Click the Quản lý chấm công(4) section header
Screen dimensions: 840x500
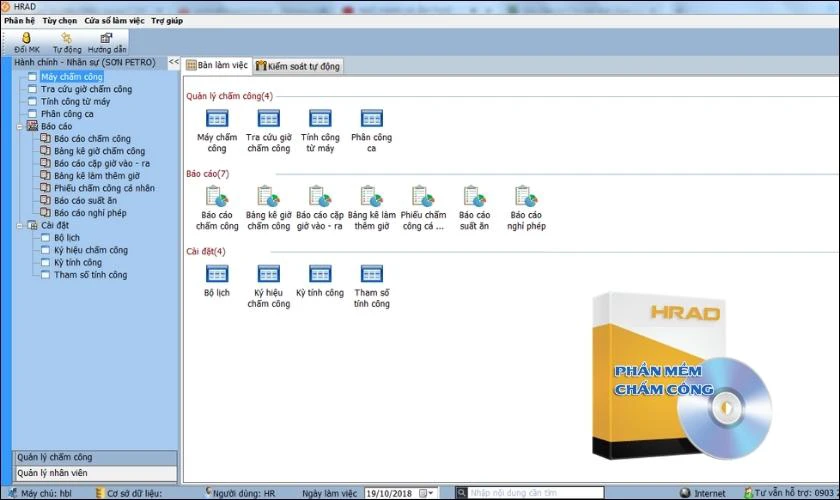229,96
